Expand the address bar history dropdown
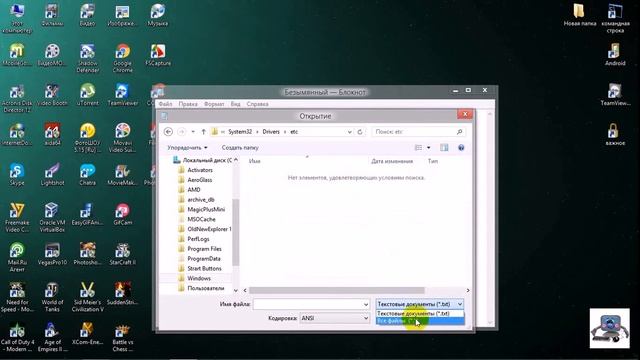The width and height of the screenshot is (640, 360). [349, 132]
